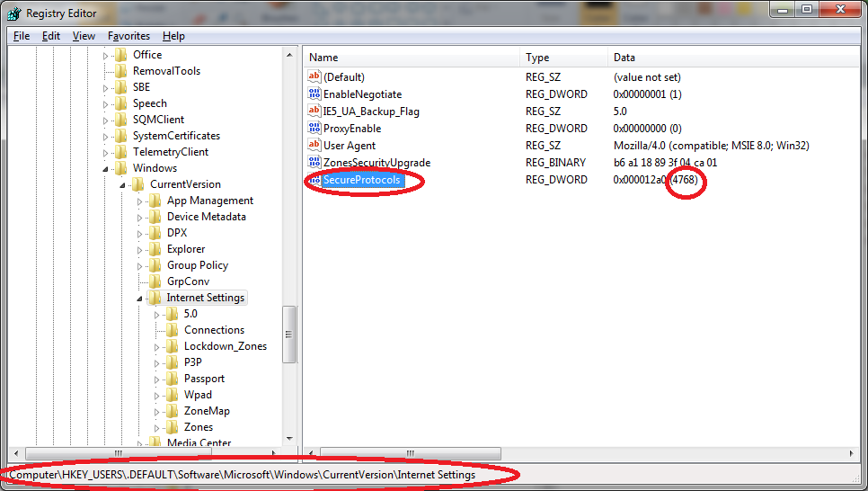This screenshot has height=491, width=868.
Task: Select the GrpConv folder icon
Action: click(155, 281)
